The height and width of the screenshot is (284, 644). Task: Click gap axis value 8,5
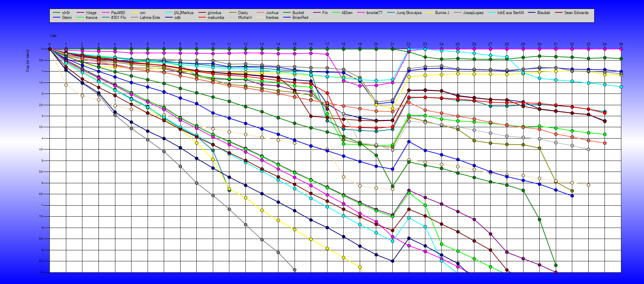click(41, 239)
